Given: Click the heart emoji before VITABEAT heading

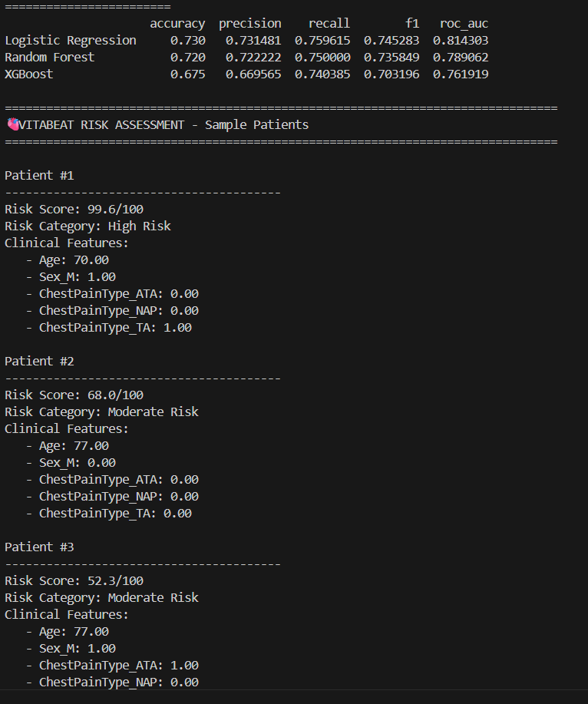Looking at the screenshot, I should (x=12, y=124).
